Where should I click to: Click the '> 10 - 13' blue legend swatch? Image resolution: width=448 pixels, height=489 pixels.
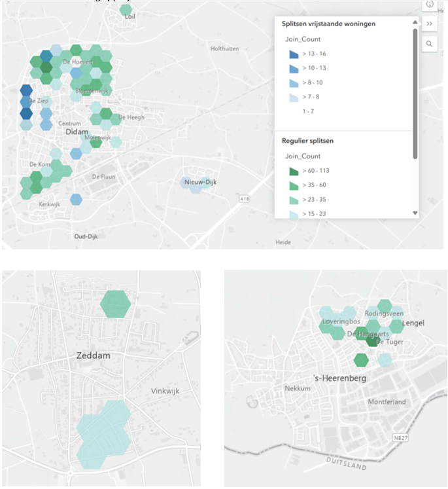[292, 69]
